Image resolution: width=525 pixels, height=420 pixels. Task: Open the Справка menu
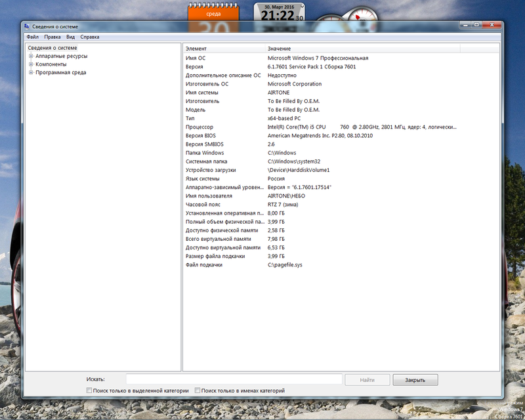pos(90,37)
